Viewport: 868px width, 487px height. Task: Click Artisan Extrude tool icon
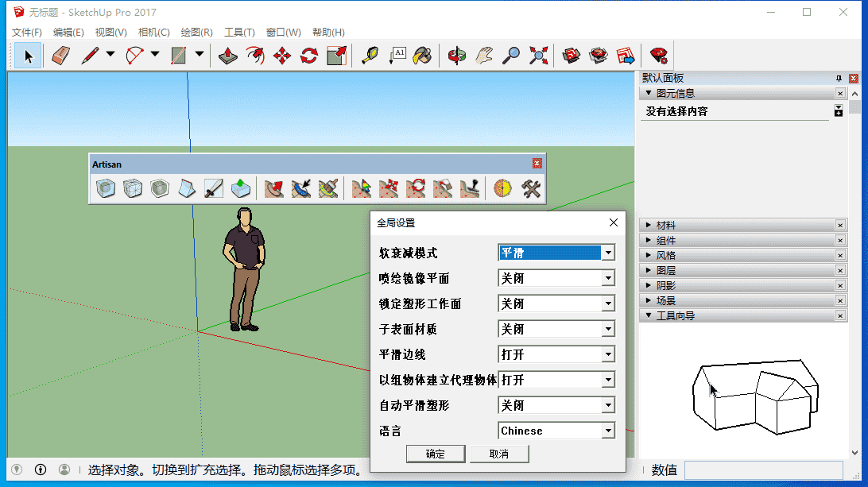pyautogui.click(x=241, y=188)
